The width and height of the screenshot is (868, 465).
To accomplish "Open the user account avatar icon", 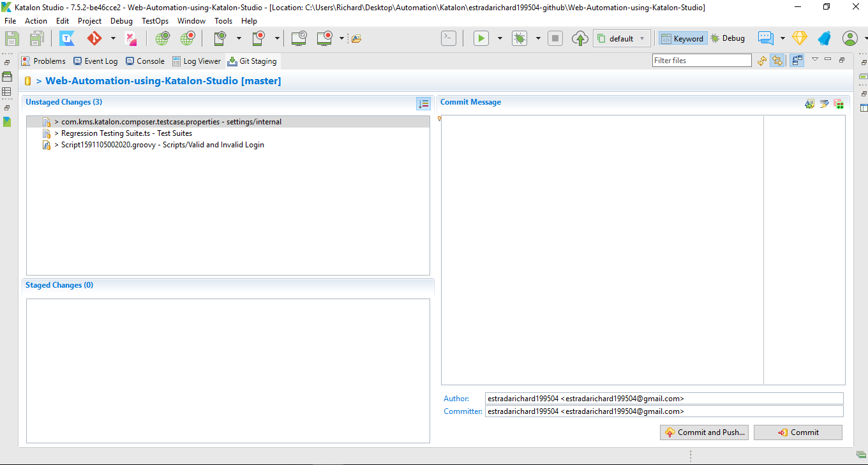I will [850, 38].
